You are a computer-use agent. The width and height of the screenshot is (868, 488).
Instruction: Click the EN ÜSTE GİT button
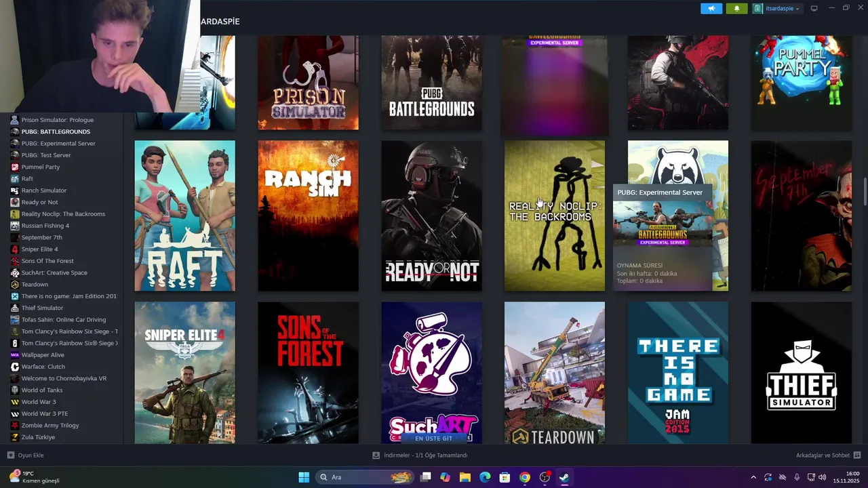point(433,439)
